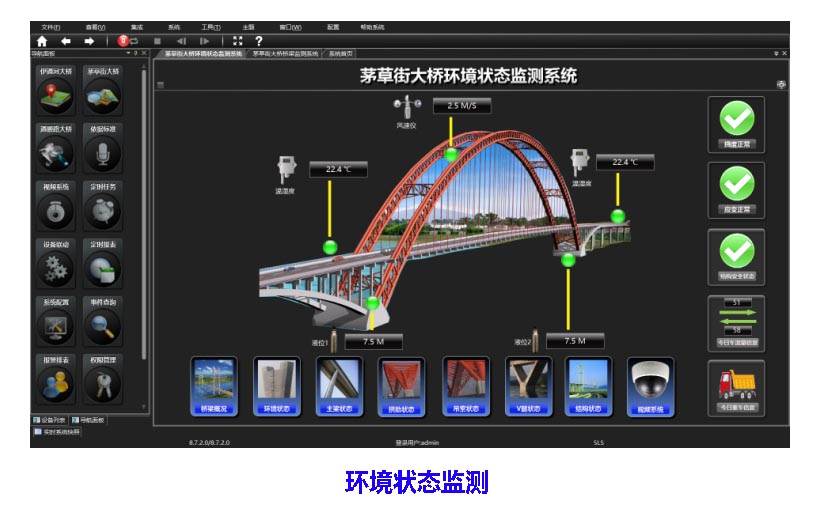Open the 定时任务 alarm clock icon
The width and height of the screenshot is (818, 522).
pos(102,207)
